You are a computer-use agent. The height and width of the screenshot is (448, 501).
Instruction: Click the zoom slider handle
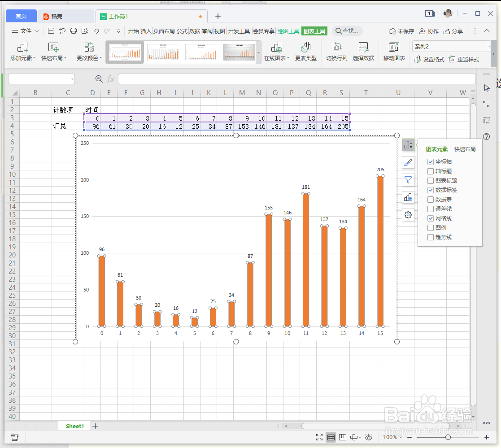448,437
